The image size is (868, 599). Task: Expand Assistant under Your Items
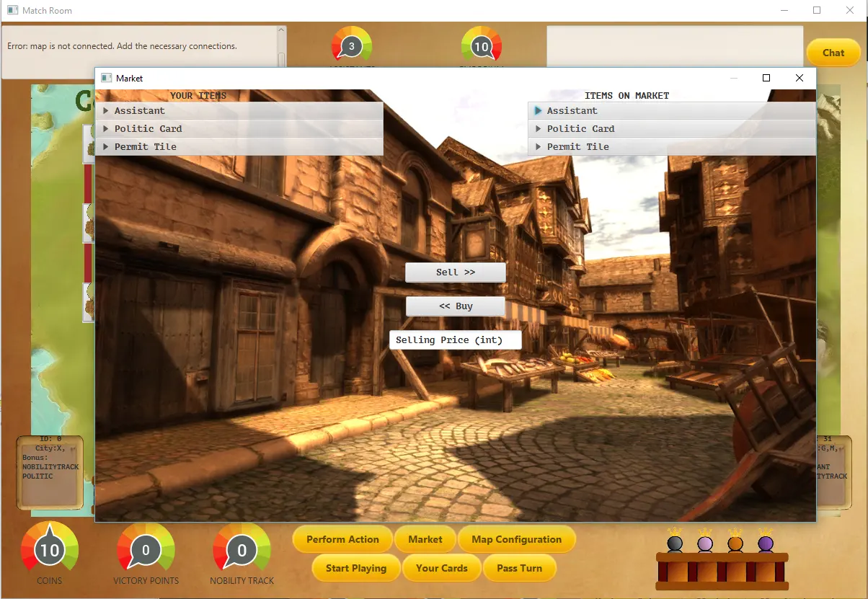click(106, 111)
